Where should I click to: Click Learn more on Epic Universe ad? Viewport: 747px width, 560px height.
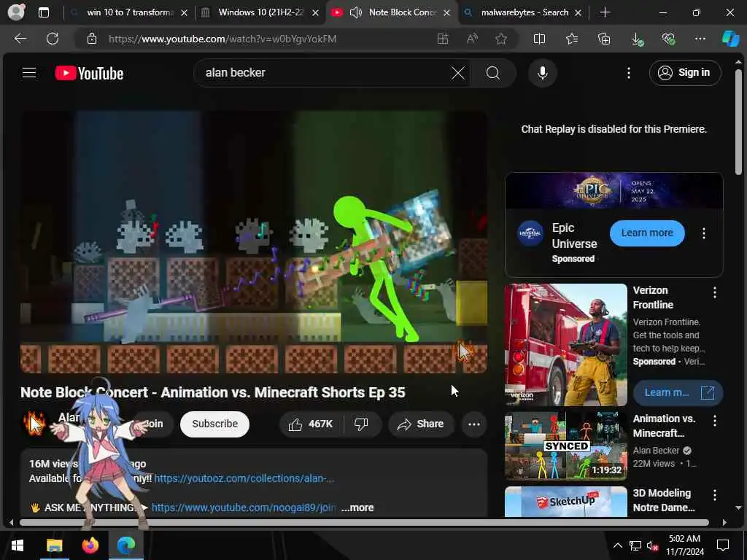tap(647, 233)
